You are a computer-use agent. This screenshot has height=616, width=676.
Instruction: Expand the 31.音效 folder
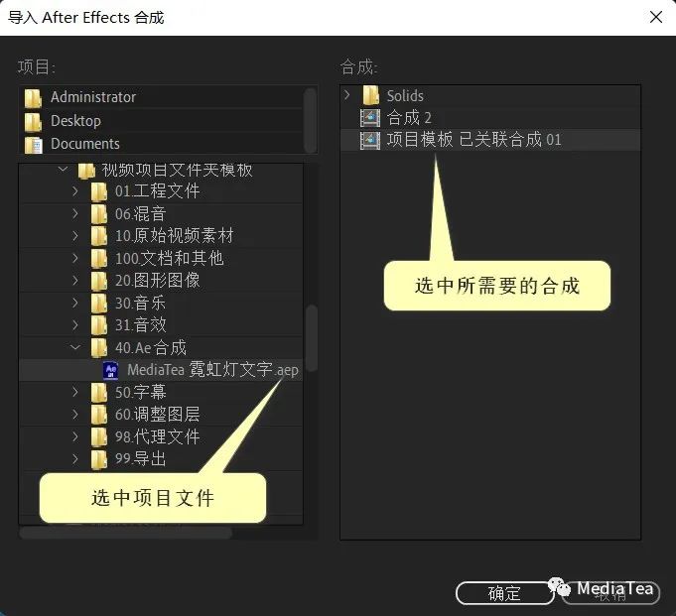pyautogui.click(x=75, y=324)
